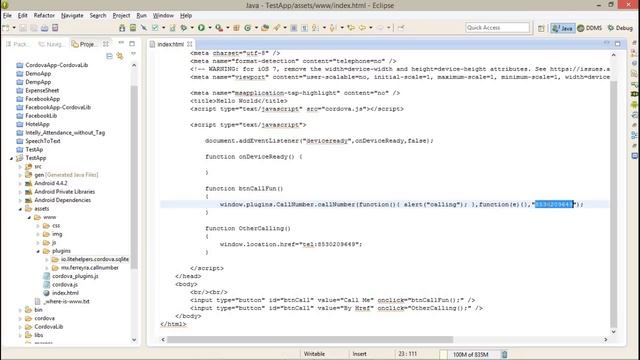
Task: Close the Project Explorer tab
Action: [106, 44]
